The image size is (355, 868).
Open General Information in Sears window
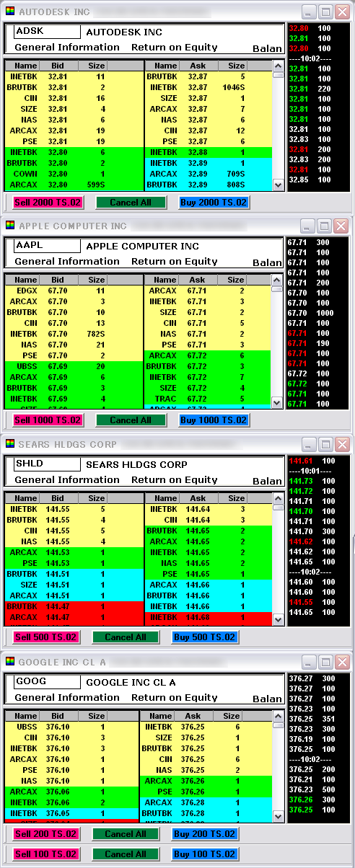(x=67, y=480)
